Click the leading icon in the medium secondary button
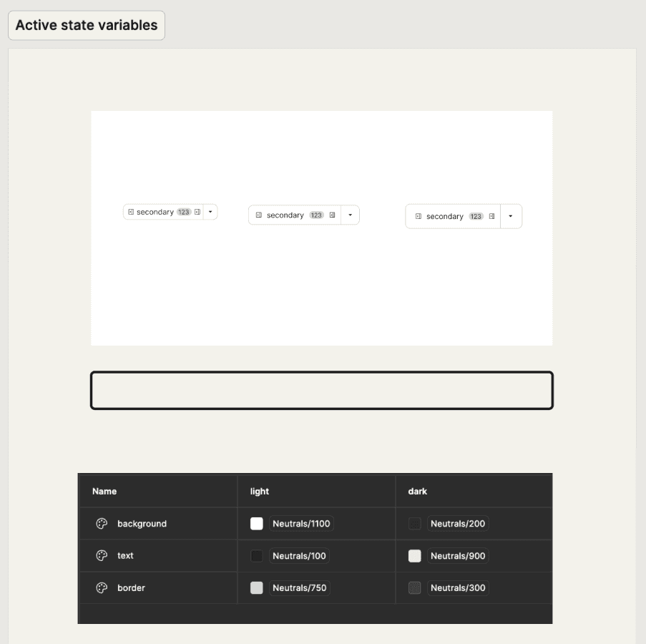 [x=259, y=215]
